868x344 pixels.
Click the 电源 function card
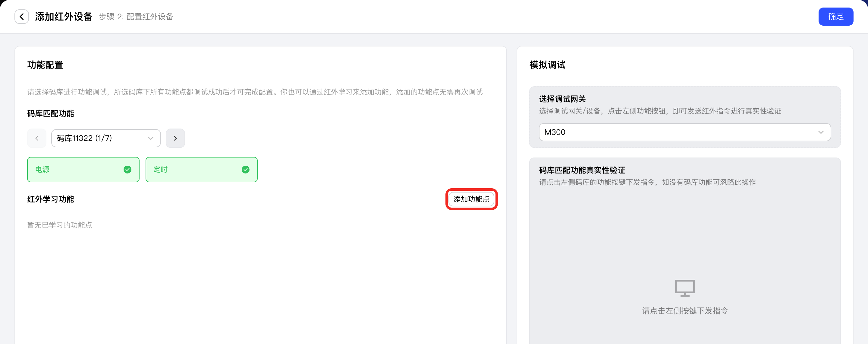click(83, 170)
